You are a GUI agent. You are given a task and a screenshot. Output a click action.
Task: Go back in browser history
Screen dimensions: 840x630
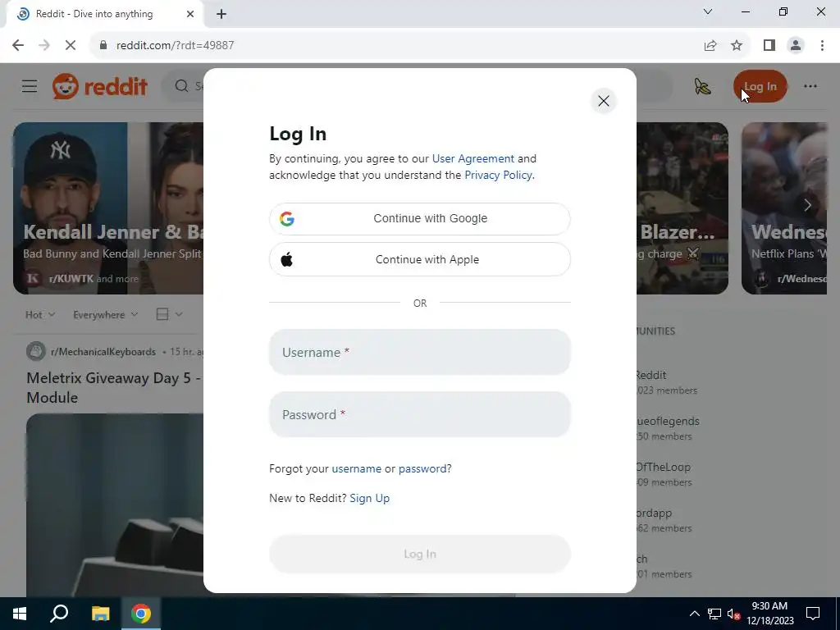[18, 46]
